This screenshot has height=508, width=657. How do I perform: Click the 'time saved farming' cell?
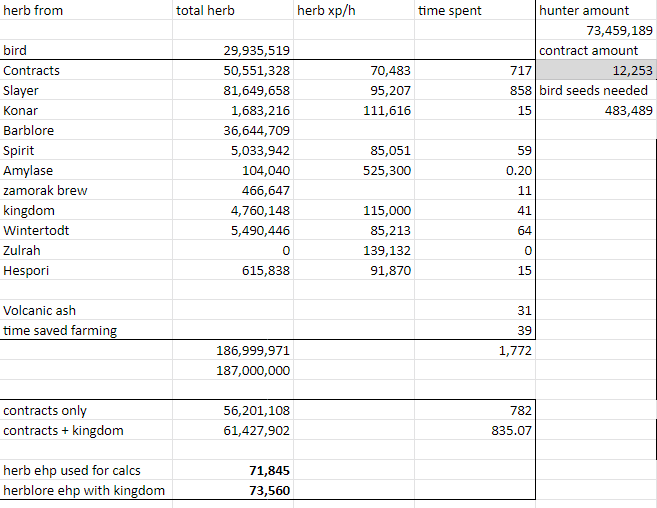pos(60,330)
